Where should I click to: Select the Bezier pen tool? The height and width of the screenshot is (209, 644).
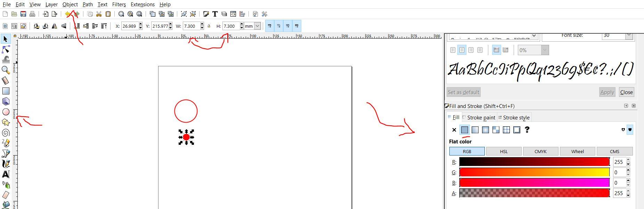[6, 153]
